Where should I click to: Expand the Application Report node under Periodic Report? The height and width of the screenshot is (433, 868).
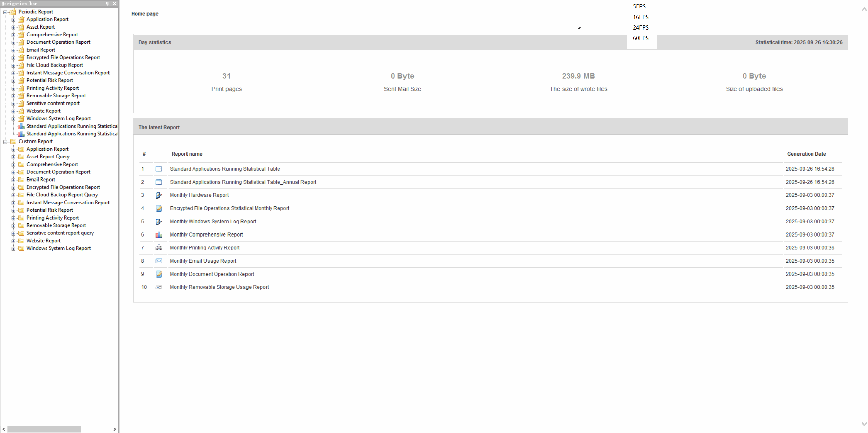pos(13,19)
